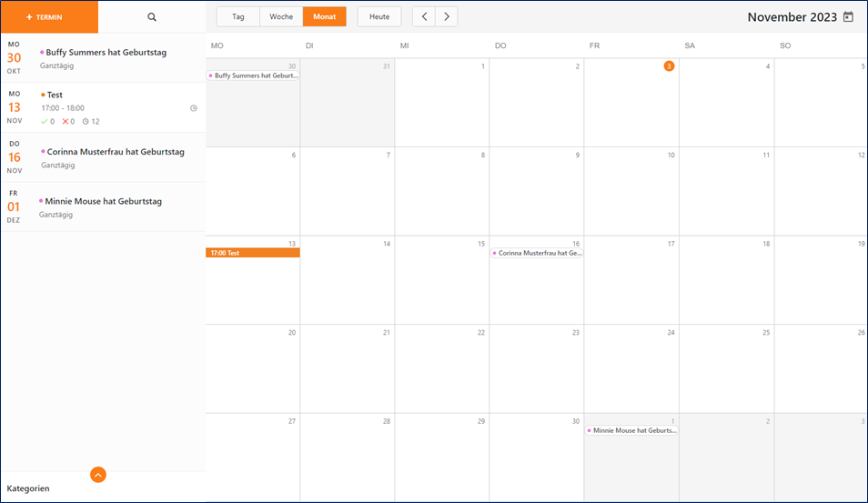This screenshot has height=503, width=868.
Task: Open Corinna Musterfrau birthday on 16th
Action: tap(537, 253)
